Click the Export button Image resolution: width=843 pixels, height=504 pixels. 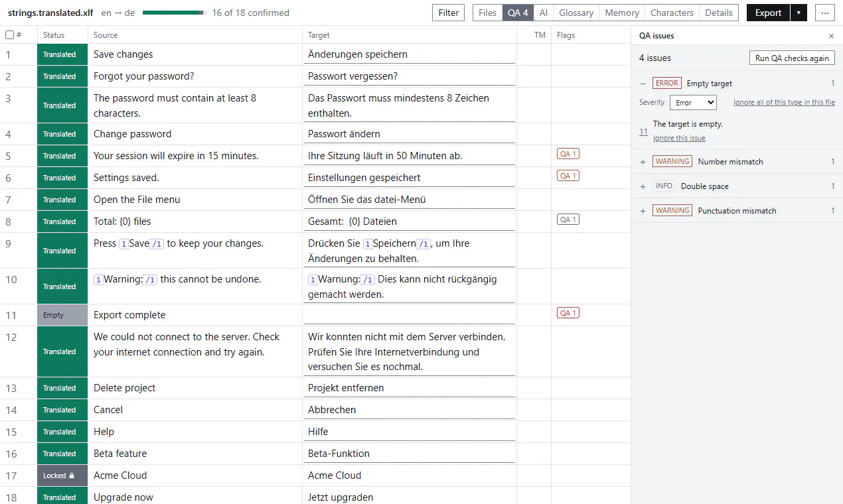tap(768, 13)
